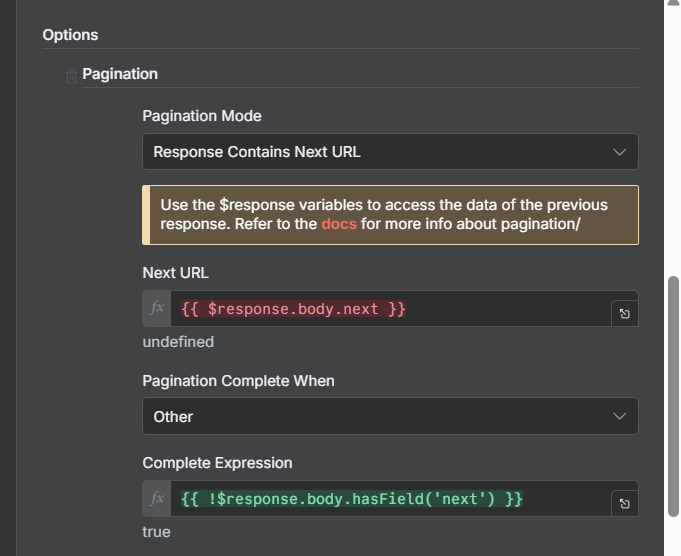The height and width of the screenshot is (556, 681).
Task: Open expanded editor for Complete Expression
Action: pos(624,504)
